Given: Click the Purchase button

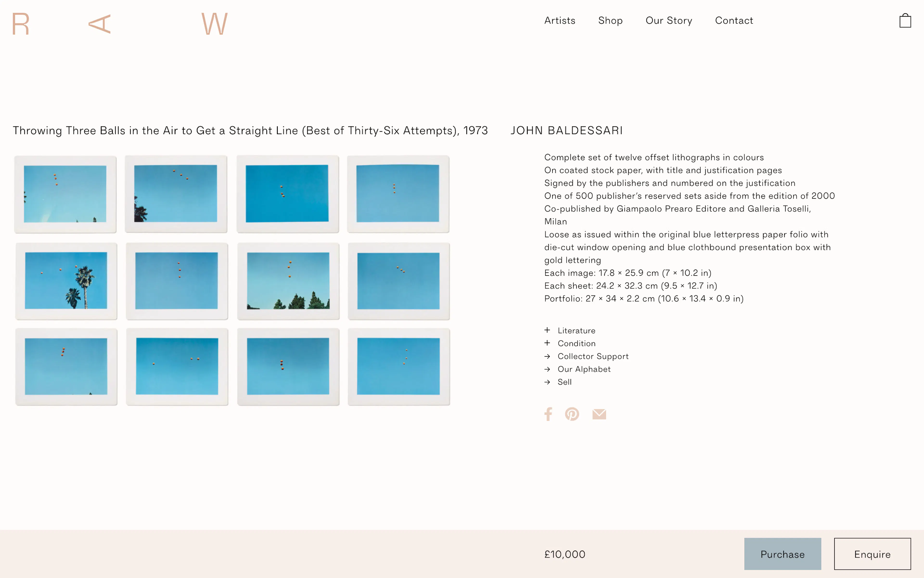Looking at the screenshot, I should [x=782, y=554].
